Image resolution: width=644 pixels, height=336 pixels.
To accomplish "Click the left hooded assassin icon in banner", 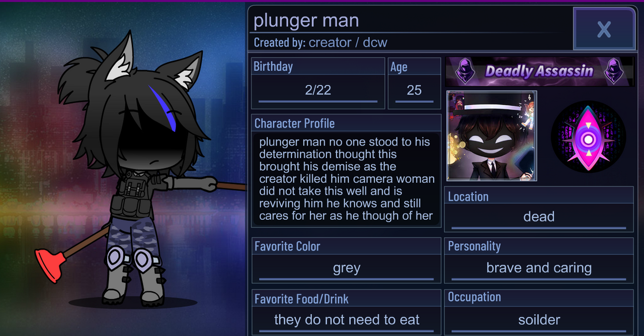I will pos(465,71).
